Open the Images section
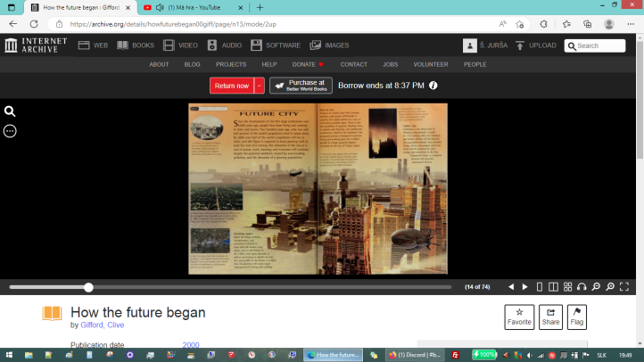644x362 pixels. [x=329, y=45]
